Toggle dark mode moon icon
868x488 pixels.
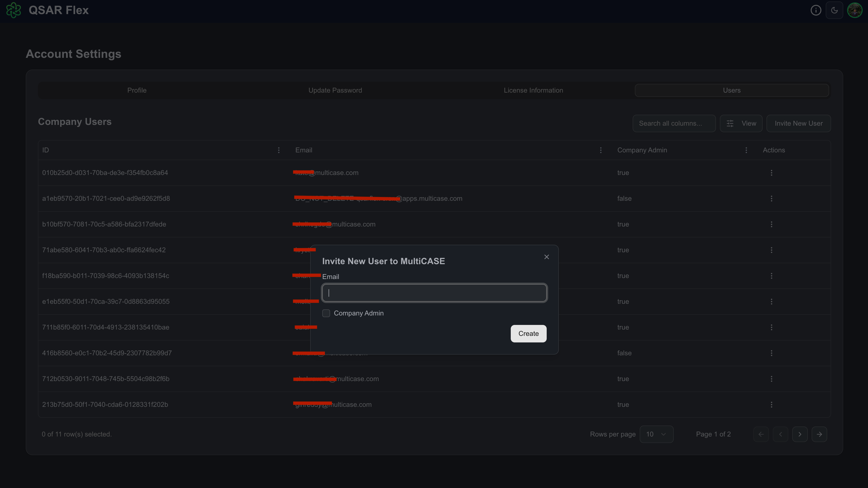[834, 10]
